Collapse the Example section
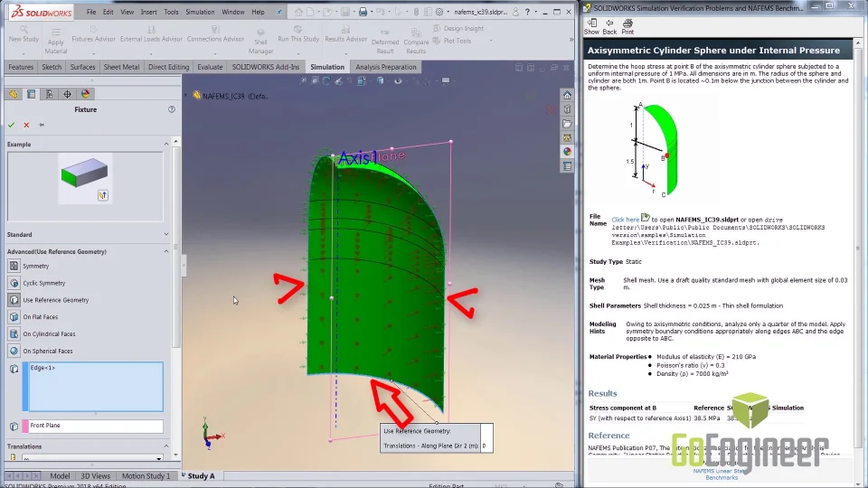This screenshot has height=488, width=868. tap(166, 144)
